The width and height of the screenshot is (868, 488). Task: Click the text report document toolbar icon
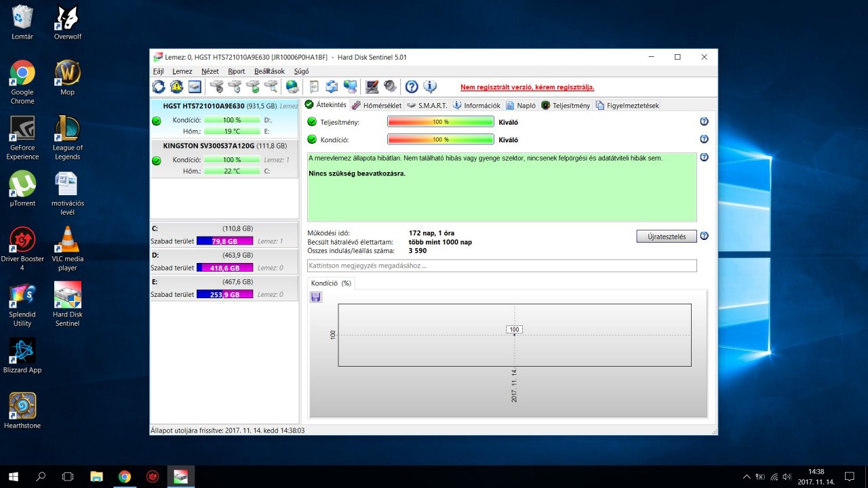pyautogui.click(x=314, y=86)
